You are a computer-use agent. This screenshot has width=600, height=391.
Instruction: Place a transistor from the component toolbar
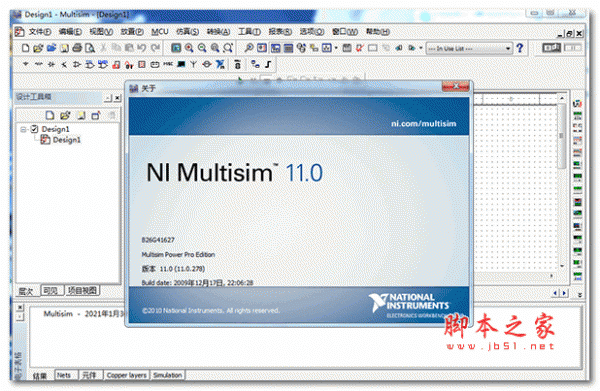pyautogui.click(x=64, y=64)
